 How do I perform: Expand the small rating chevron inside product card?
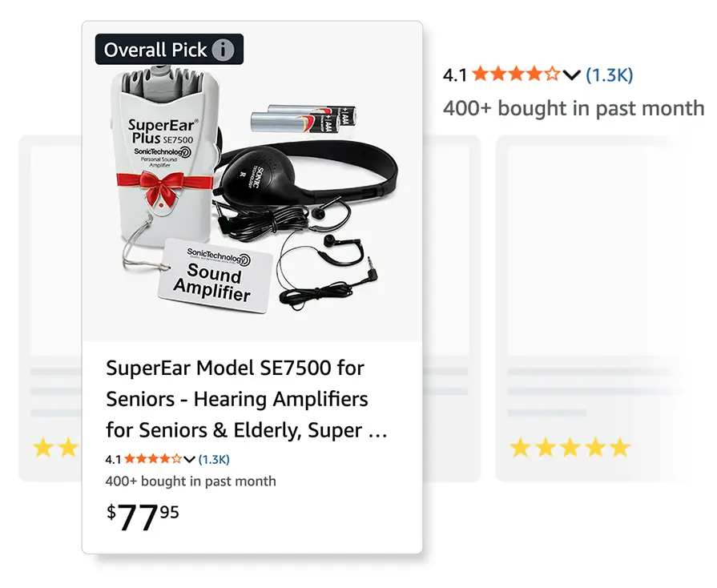[x=189, y=459]
